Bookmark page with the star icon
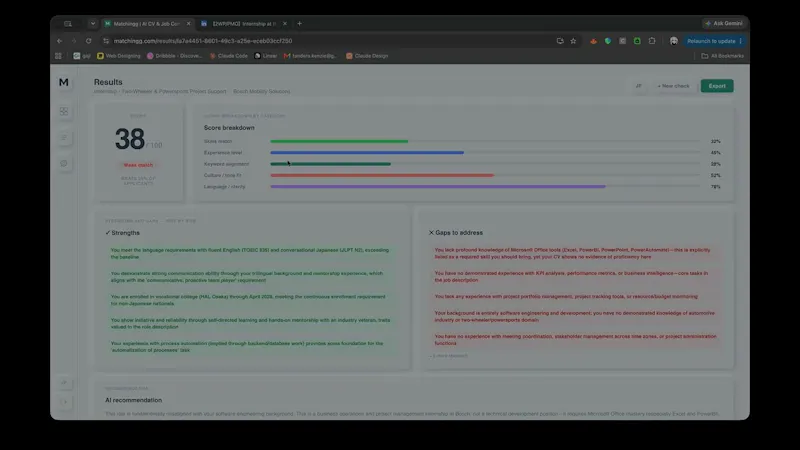The height and width of the screenshot is (450, 800). pos(573,41)
